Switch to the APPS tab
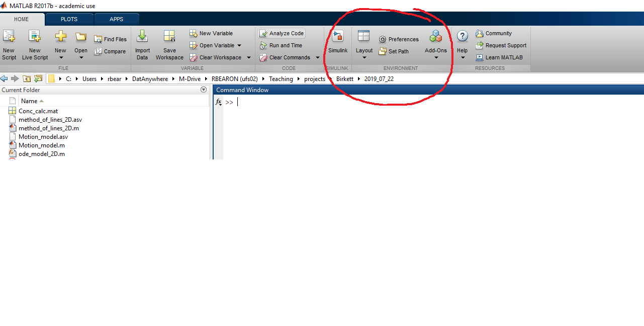Viewport: 644px width, 326px height. pos(117,19)
